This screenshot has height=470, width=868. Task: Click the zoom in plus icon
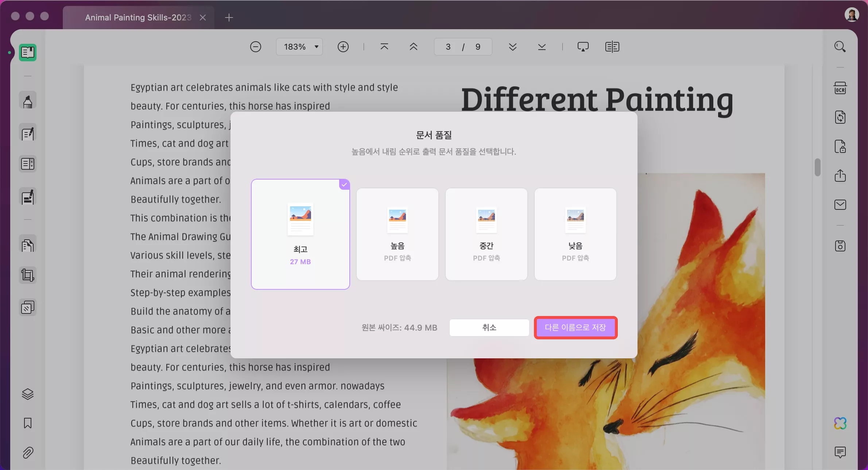click(x=343, y=47)
